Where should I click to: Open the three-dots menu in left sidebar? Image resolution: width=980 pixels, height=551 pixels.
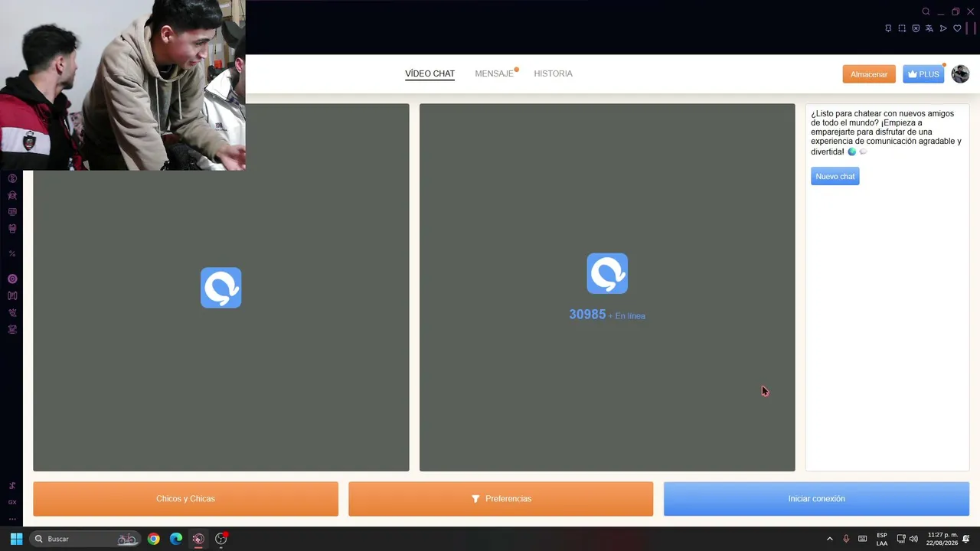tap(12, 519)
